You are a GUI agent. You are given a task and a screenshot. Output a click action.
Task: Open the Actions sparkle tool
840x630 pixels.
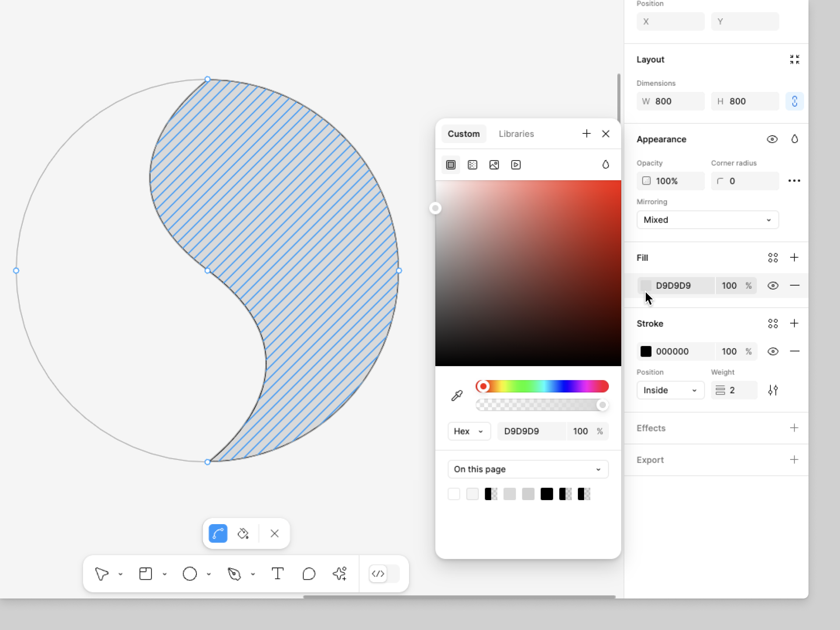[x=339, y=574]
